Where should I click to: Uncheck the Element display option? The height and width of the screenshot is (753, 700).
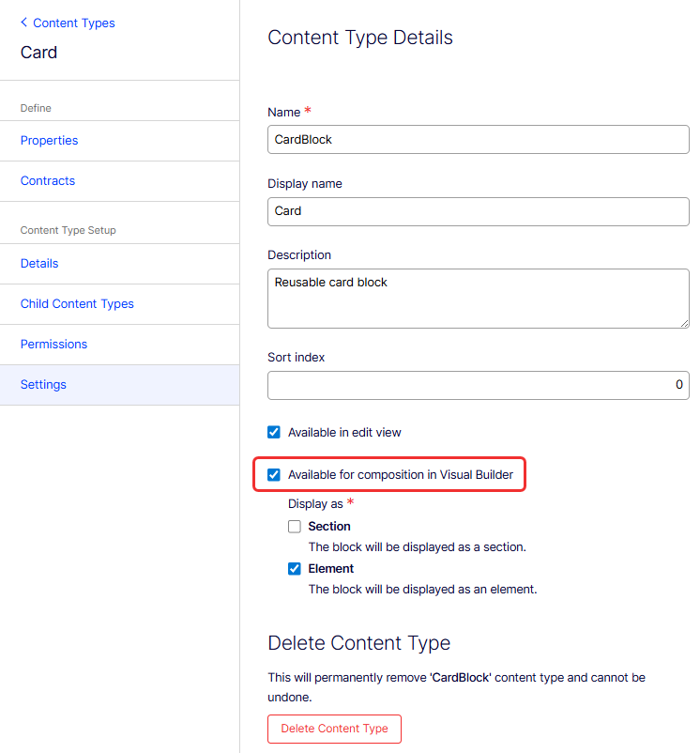[x=295, y=569]
